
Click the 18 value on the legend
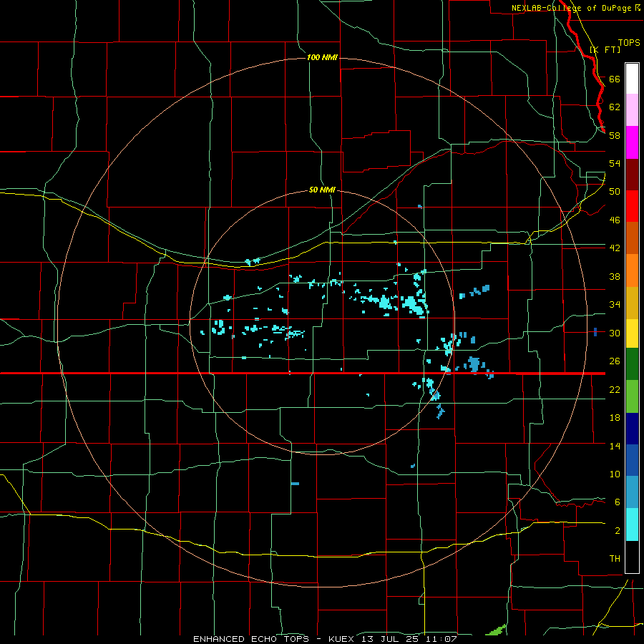[615, 418]
